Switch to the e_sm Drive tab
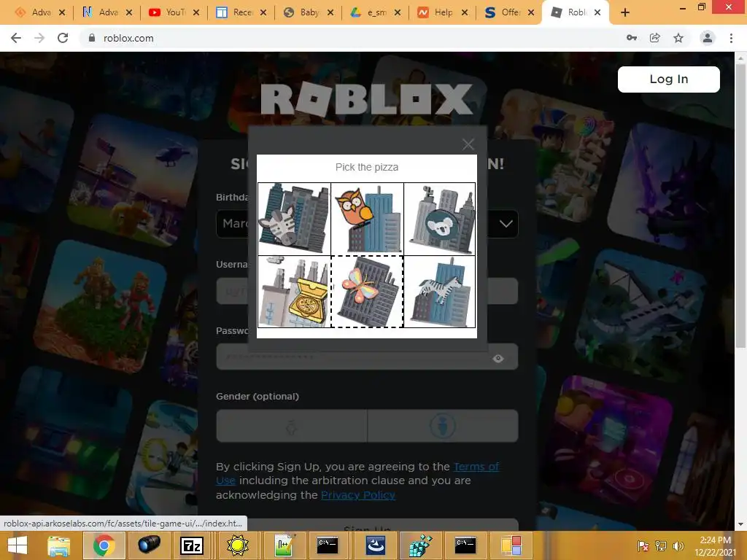 368,12
